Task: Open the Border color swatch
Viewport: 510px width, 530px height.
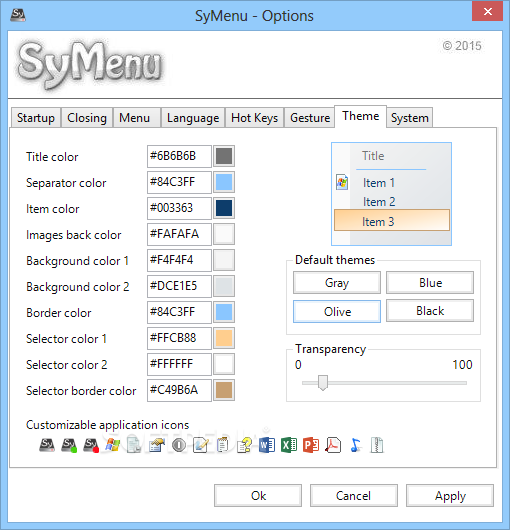Action: click(x=224, y=312)
